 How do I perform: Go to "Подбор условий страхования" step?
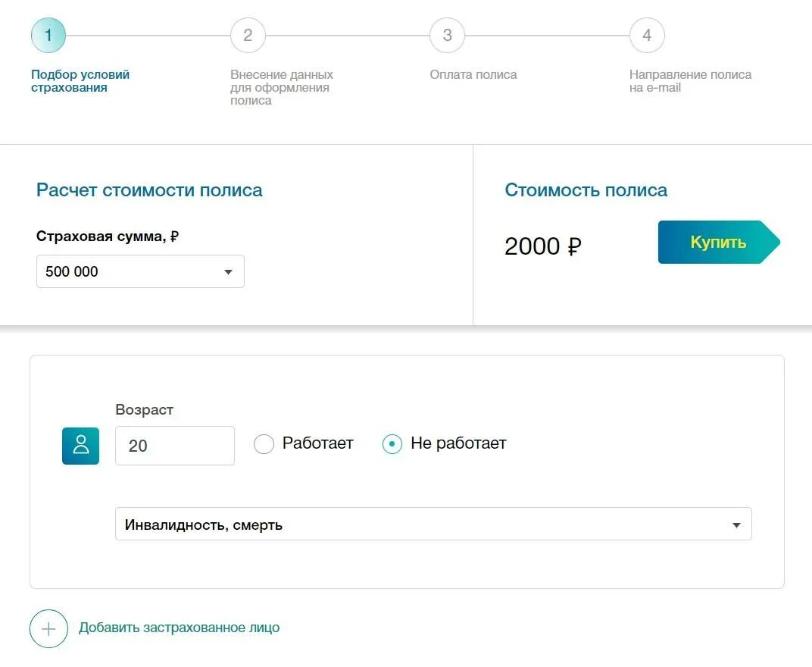click(x=80, y=81)
